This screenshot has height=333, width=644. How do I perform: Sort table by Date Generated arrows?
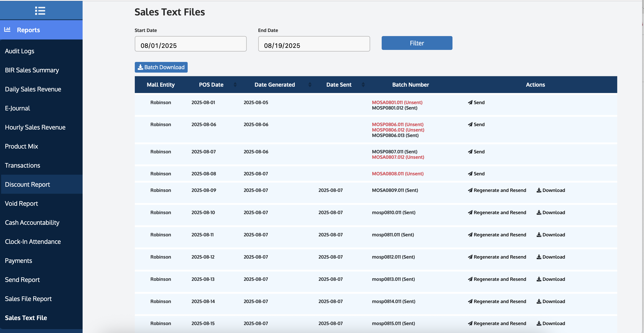pyautogui.click(x=310, y=85)
